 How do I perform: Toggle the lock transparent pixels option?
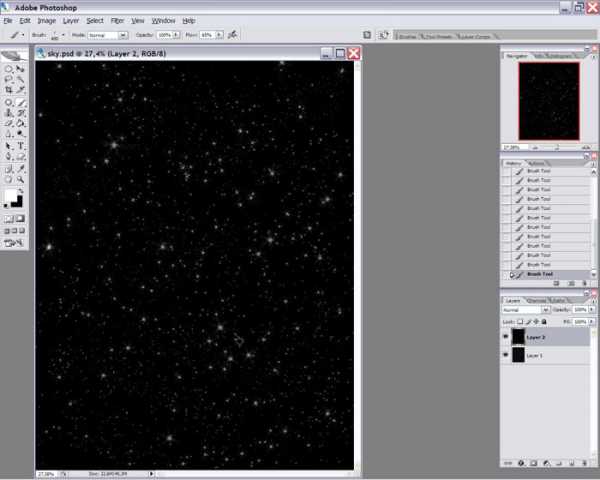click(518, 322)
